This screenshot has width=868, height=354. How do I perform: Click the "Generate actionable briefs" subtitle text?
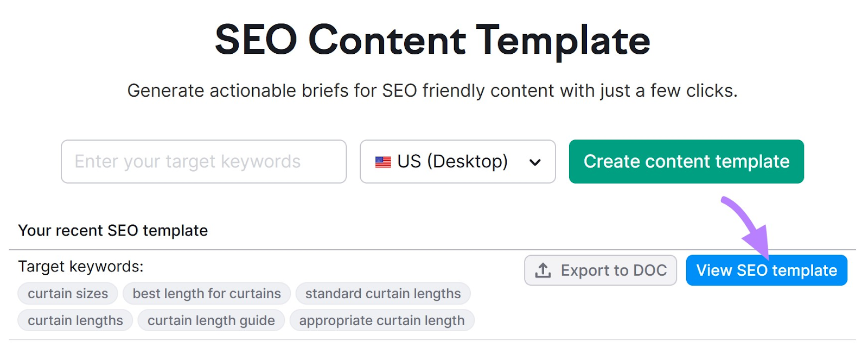432,91
